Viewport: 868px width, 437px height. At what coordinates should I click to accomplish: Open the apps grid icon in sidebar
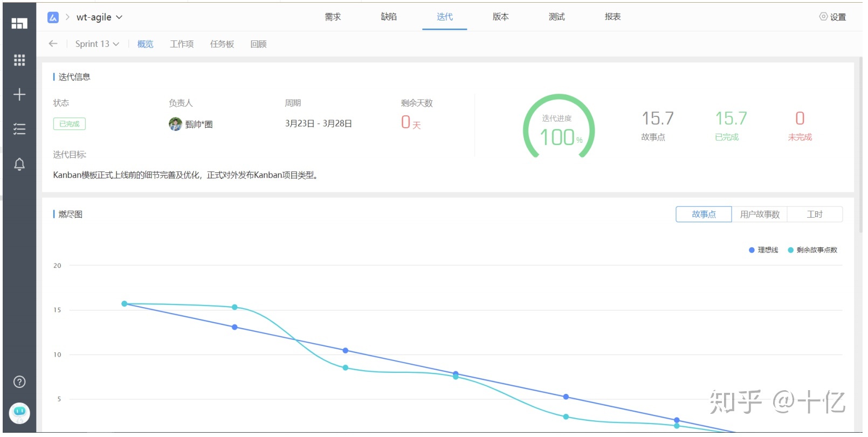(x=19, y=60)
